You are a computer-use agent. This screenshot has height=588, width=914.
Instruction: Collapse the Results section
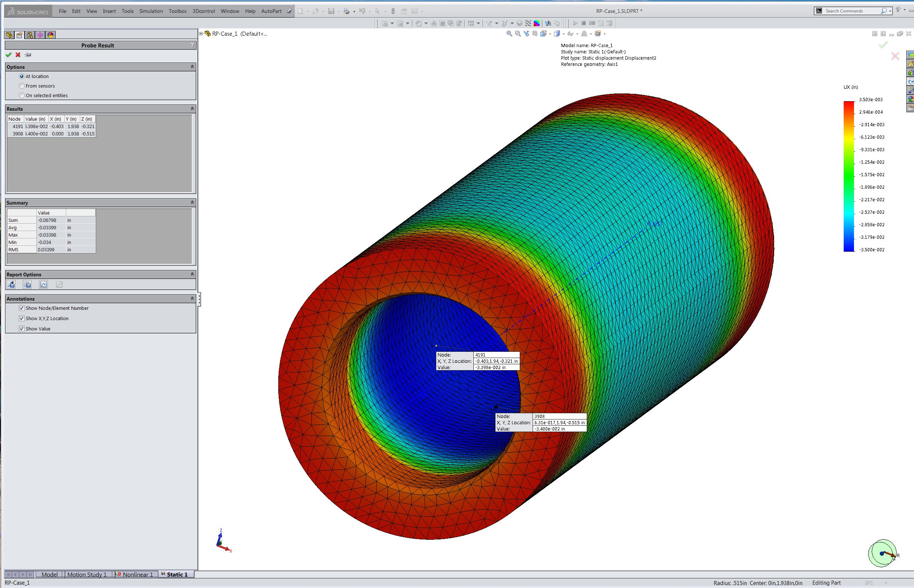pos(192,109)
